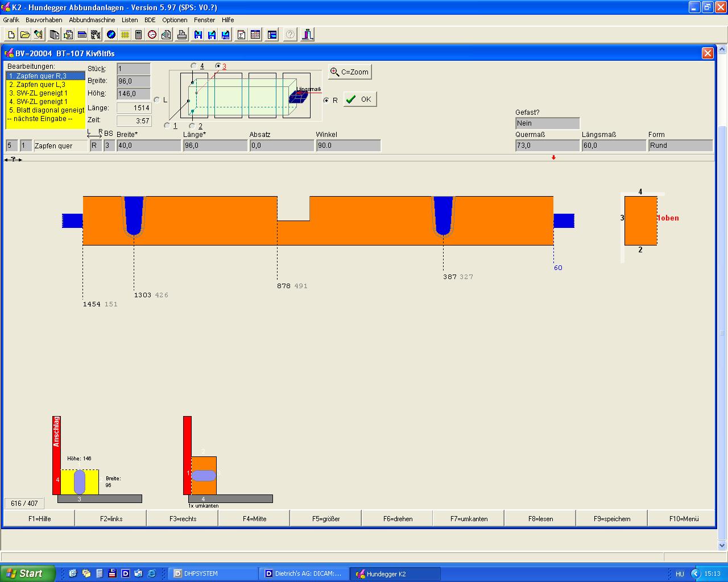Click the new blank document icon
The height and width of the screenshot is (582, 728).
click(x=11, y=35)
